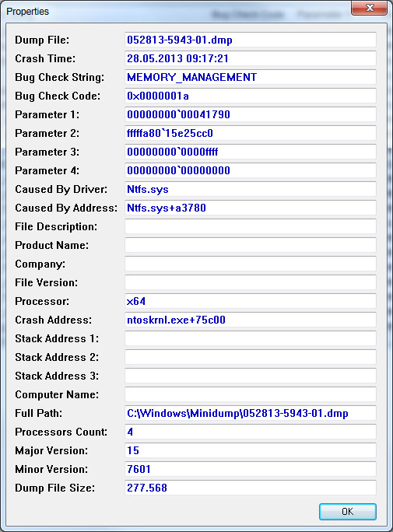
Task: Click the "Dump File:" label
Action: (x=42, y=40)
